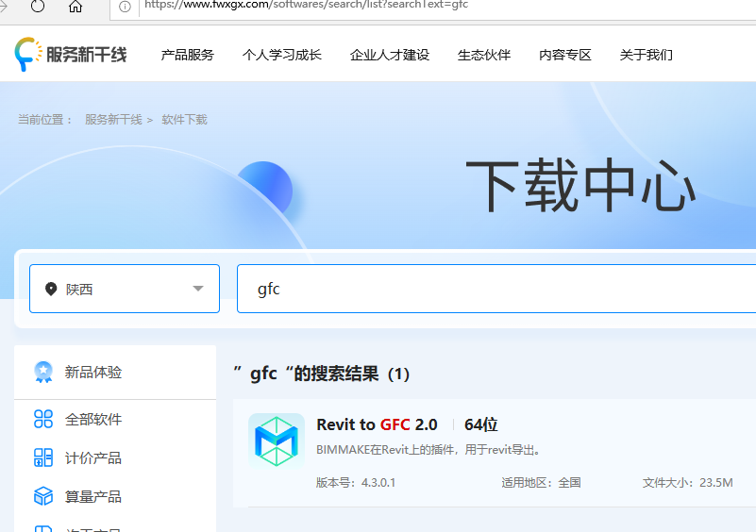Open the Revit to GFC 2.0 title
Screen dimensions: 756x532
pyautogui.click(x=377, y=424)
